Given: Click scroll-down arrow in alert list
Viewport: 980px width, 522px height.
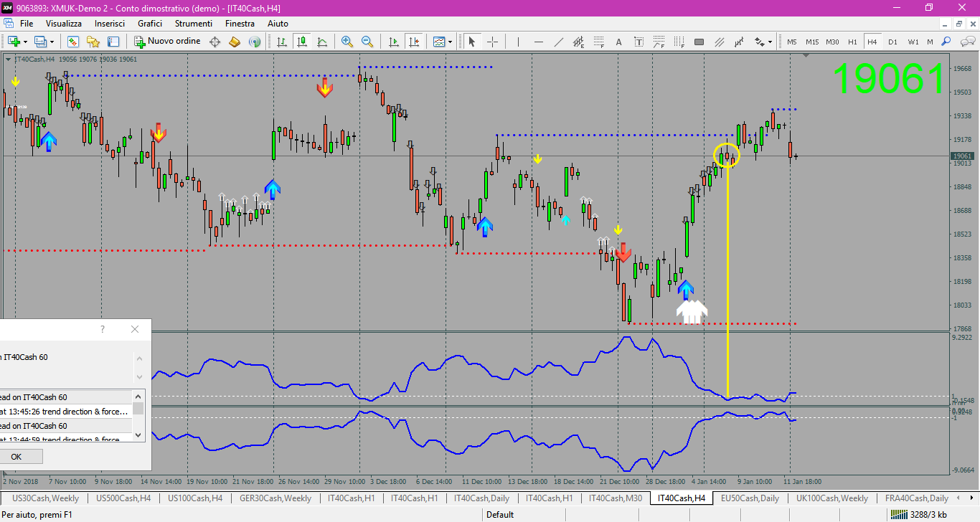Looking at the screenshot, I should [x=138, y=435].
